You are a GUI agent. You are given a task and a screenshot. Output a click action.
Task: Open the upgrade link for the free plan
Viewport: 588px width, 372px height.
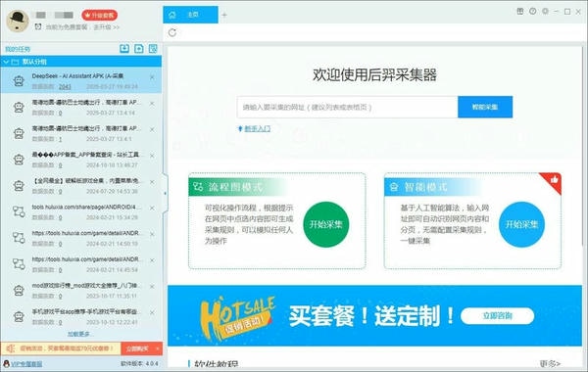coord(107,27)
